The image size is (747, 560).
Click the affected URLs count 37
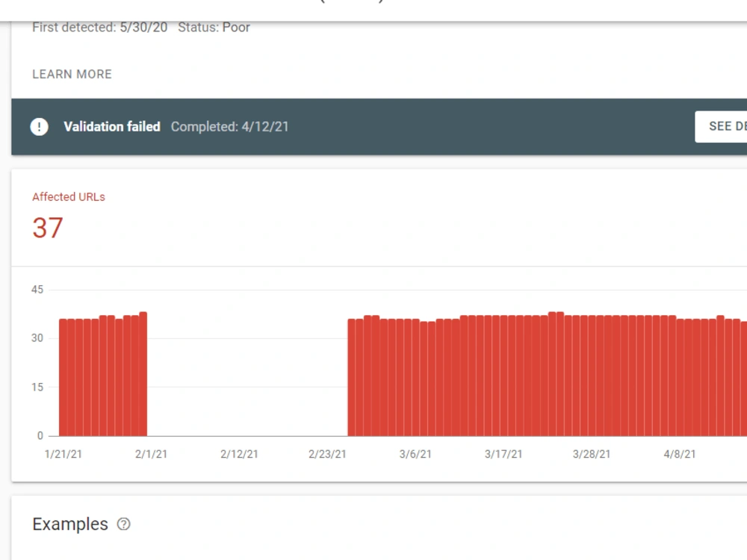pyautogui.click(x=48, y=228)
